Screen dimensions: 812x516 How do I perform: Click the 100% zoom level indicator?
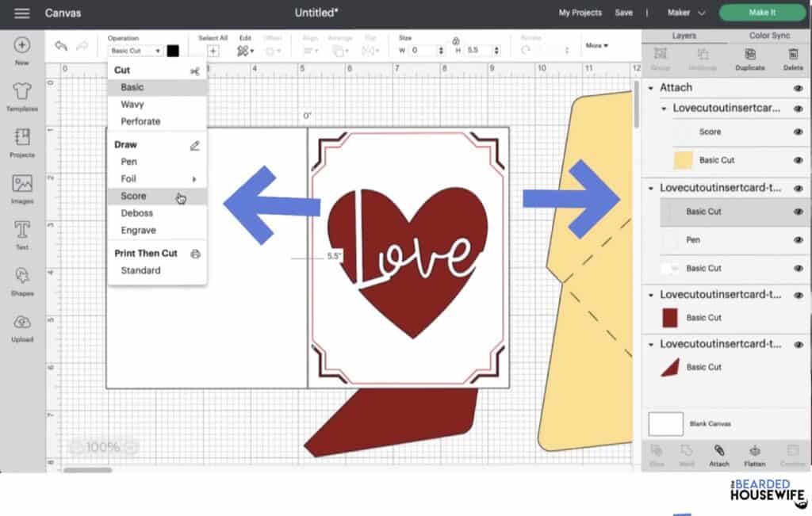coord(104,448)
